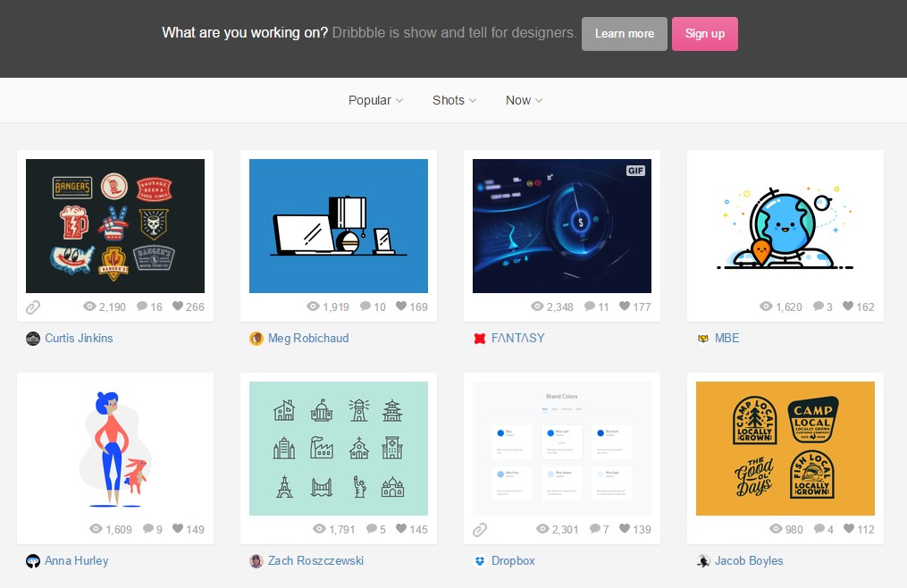Click the comment icon showing 4
907x588 pixels.
click(819, 529)
